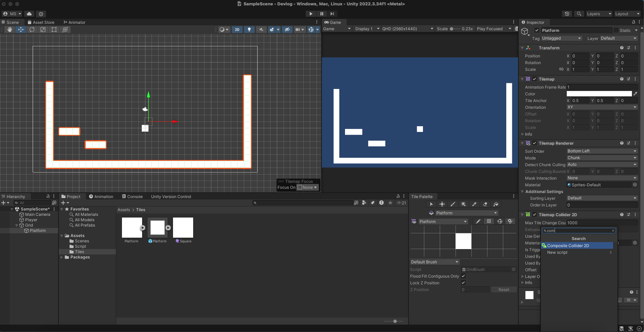Expand the Packages folder

tap(62, 257)
